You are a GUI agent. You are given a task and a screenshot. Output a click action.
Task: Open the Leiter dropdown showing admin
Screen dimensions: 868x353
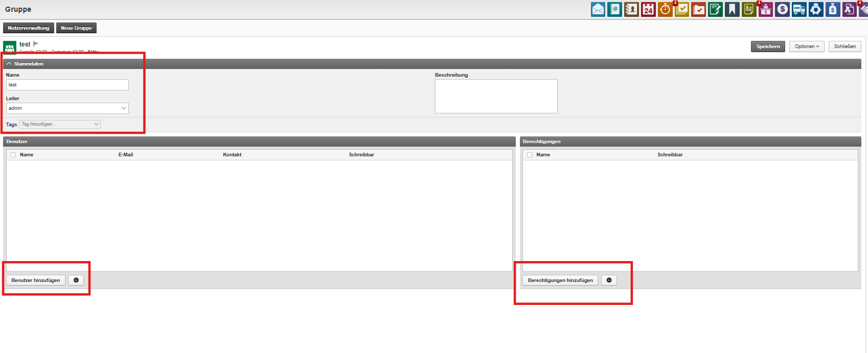point(67,108)
